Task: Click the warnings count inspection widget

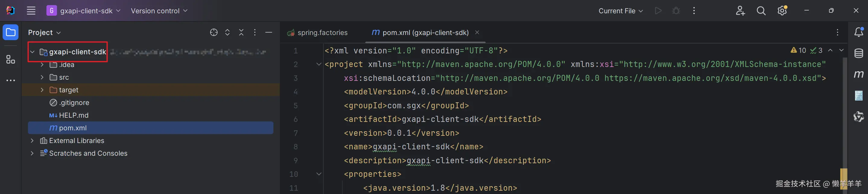Action: point(798,50)
